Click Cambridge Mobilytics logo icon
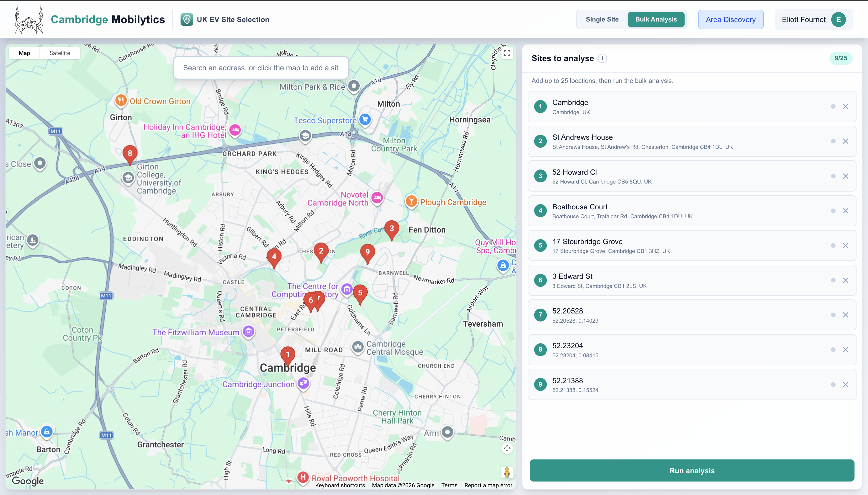Screen dimensions: 868x495 click(x=29, y=20)
